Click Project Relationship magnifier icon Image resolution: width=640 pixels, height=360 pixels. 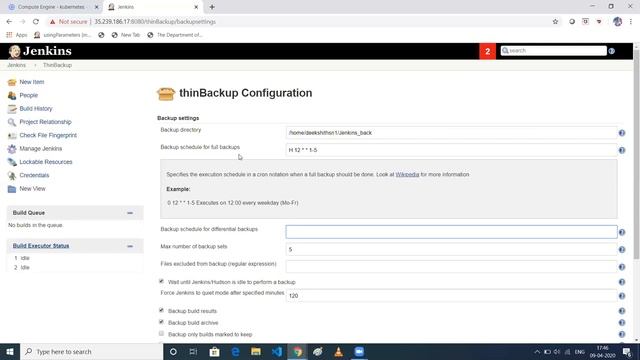pos(12,122)
